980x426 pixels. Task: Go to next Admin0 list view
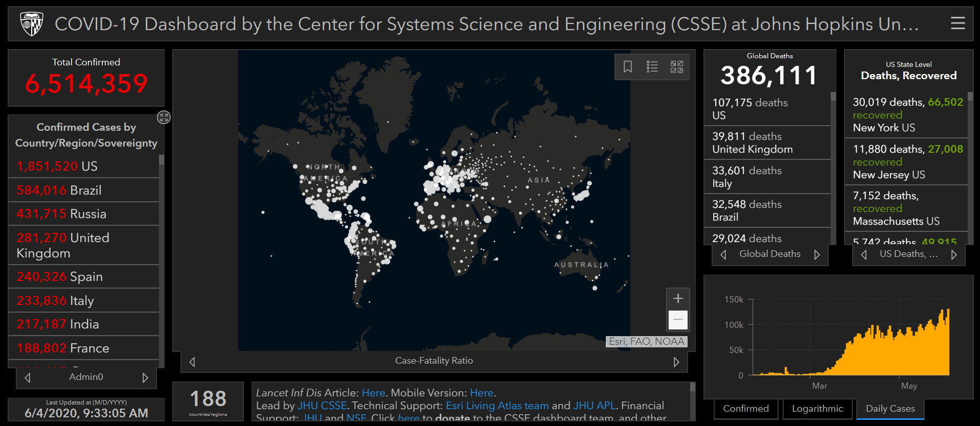(145, 377)
